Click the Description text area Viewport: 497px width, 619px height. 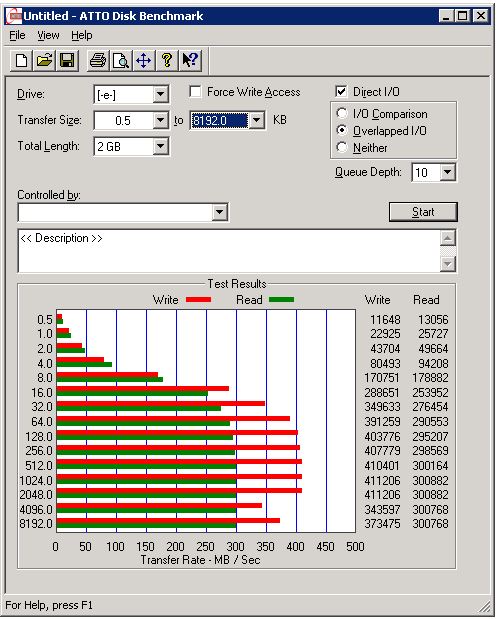(229, 251)
